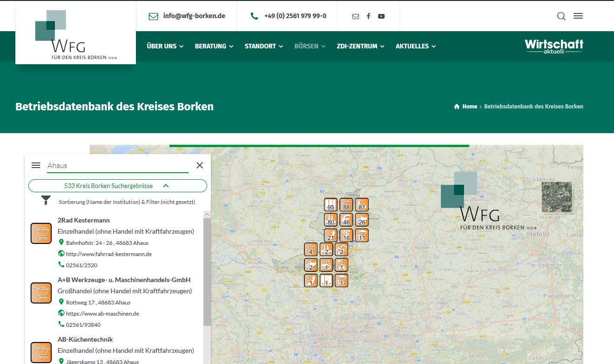Screen dimensions: 614x364
Task: Click address Jägerskamp 13, 48683 Ahaus
Action: [102, 361]
